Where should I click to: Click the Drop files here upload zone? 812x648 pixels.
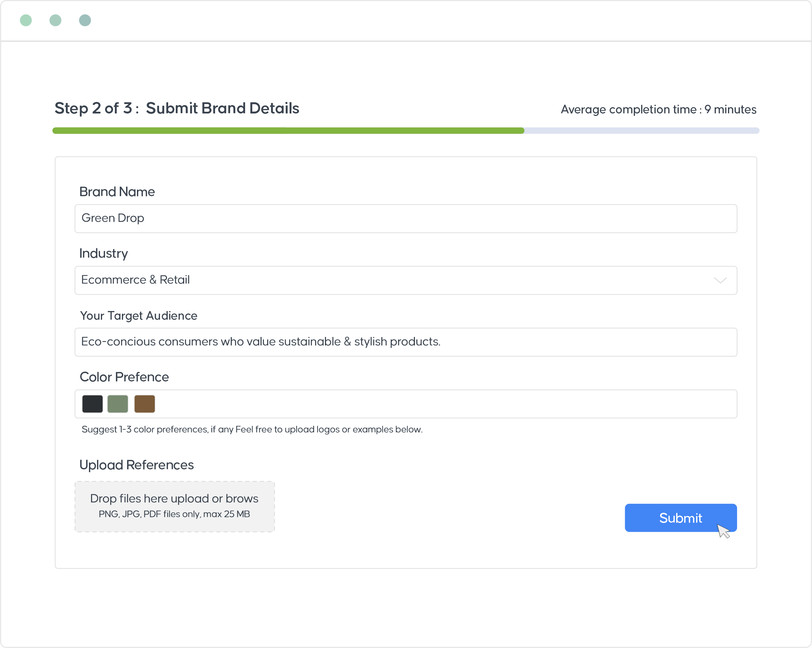coord(174,506)
